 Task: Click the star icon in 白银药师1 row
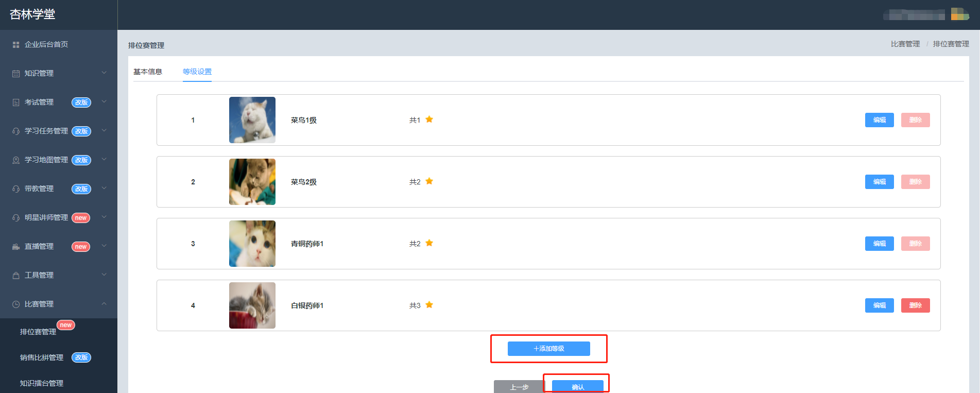click(429, 305)
